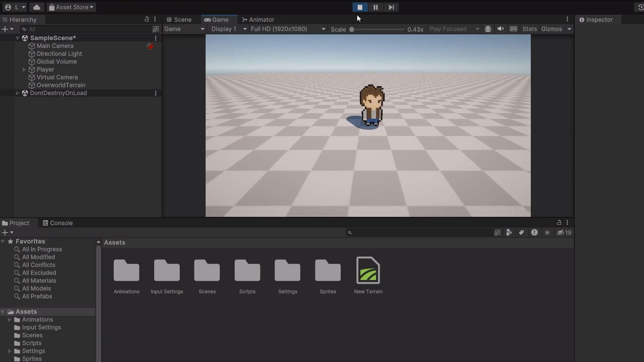The width and height of the screenshot is (644, 362).
Task: Mute audio in Game view
Action: (500, 29)
